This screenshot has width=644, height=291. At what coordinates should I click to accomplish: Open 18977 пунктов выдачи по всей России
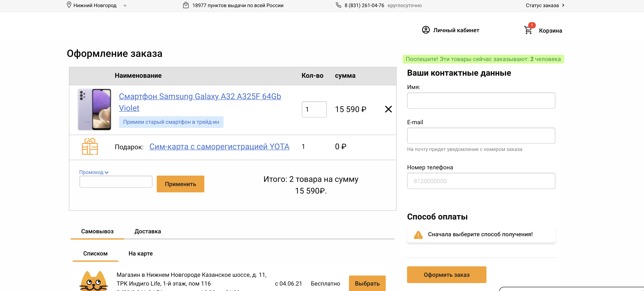point(238,5)
